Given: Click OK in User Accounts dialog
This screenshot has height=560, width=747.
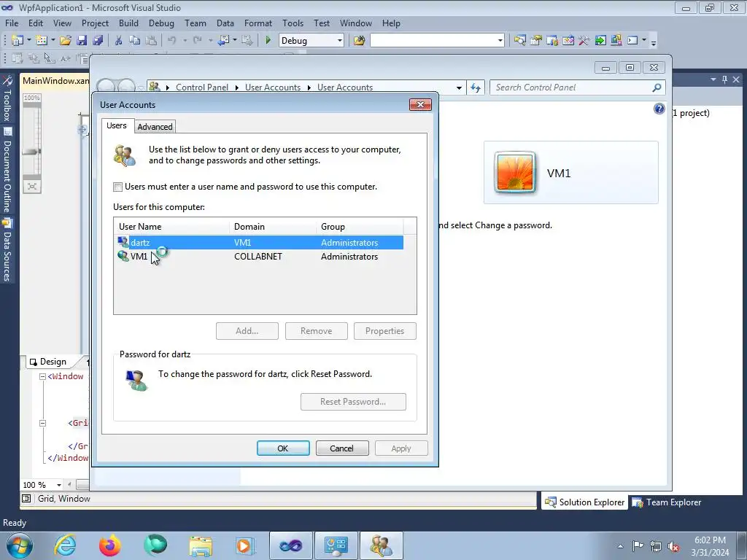Looking at the screenshot, I should point(283,448).
